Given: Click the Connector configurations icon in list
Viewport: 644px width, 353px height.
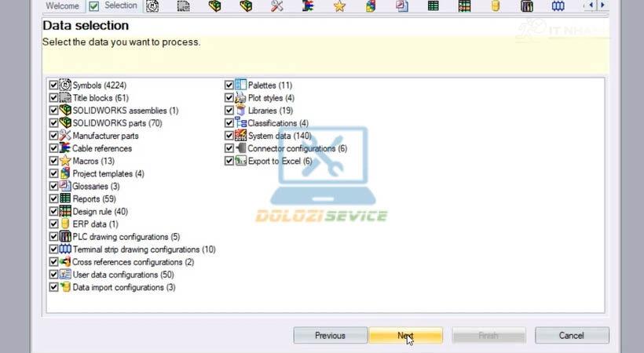Looking at the screenshot, I should point(240,148).
